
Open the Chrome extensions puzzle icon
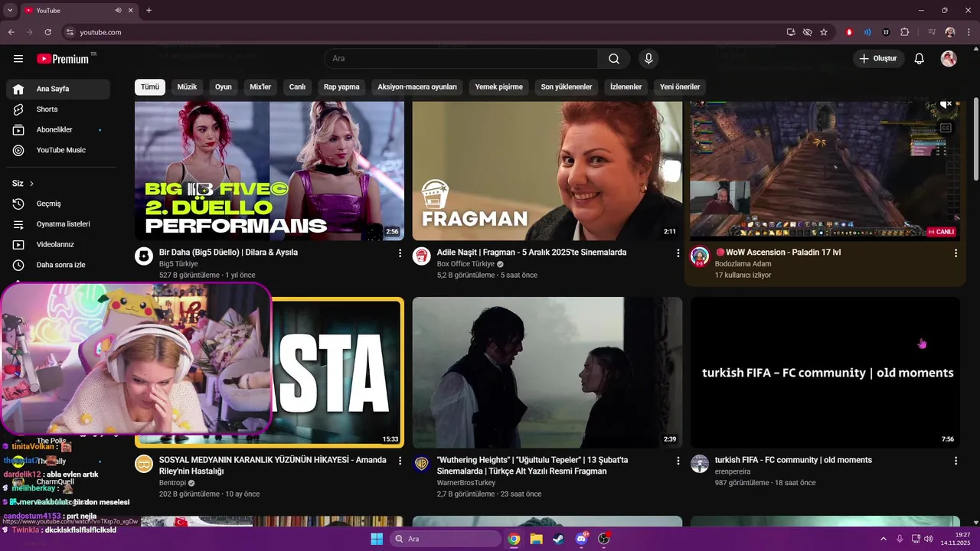tap(905, 32)
